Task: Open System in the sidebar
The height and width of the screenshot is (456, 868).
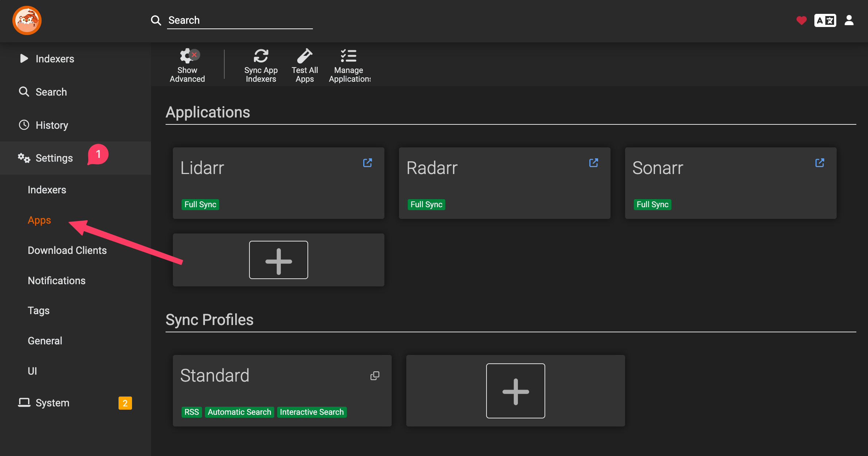Action: pos(75,403)
